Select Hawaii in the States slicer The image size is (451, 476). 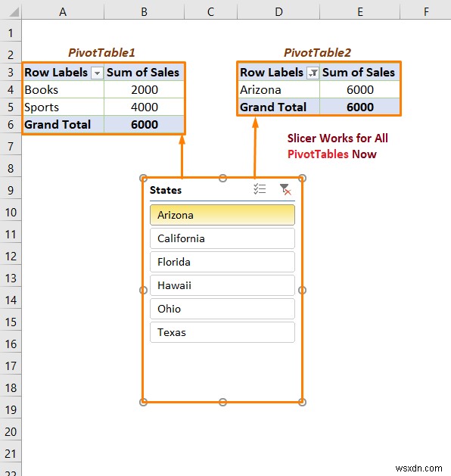[222, 285]
